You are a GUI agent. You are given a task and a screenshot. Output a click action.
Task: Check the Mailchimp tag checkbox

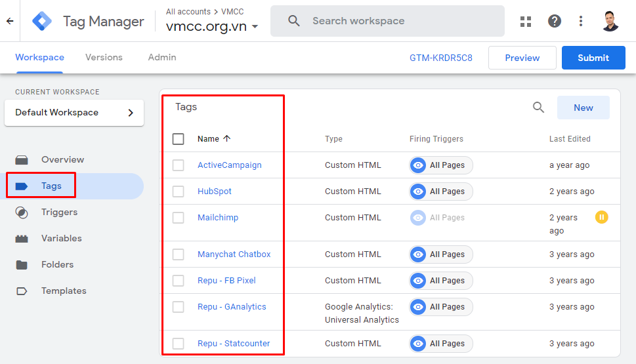(x=178, y=218)
